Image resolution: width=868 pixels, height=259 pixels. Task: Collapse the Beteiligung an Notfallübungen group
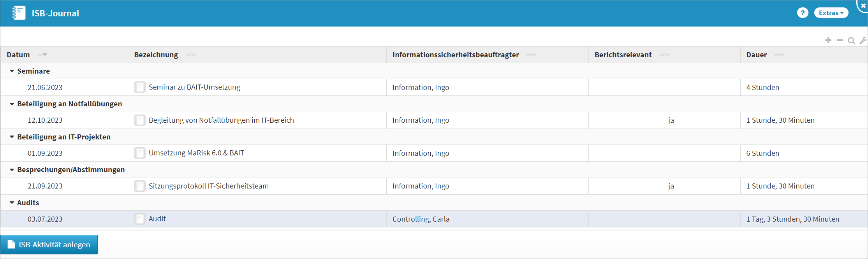(x=12, y=104)
